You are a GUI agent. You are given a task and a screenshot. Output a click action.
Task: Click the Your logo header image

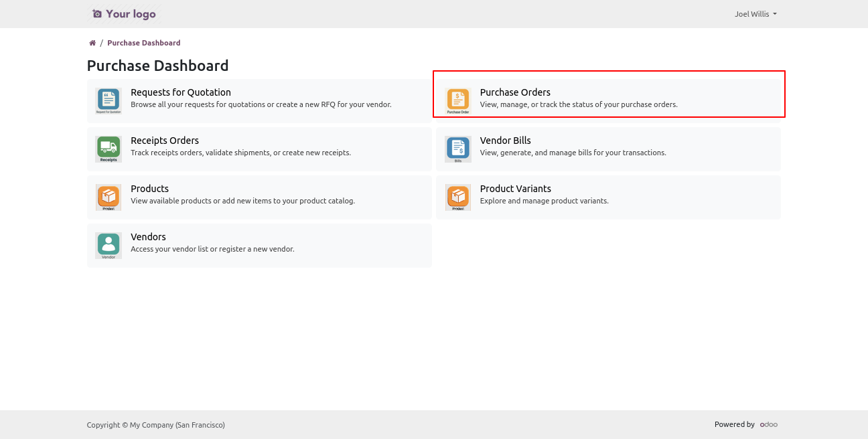124,14
